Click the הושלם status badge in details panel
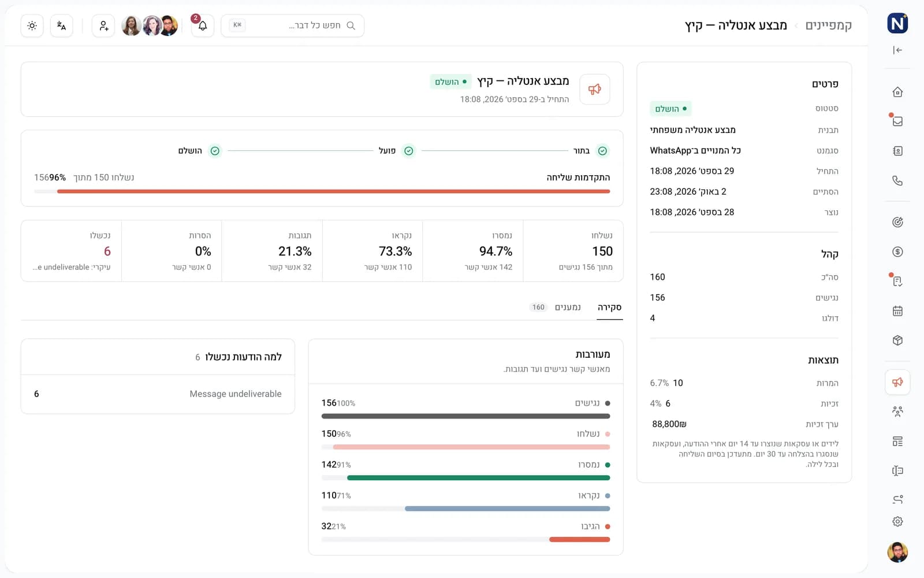 [670, 109]
